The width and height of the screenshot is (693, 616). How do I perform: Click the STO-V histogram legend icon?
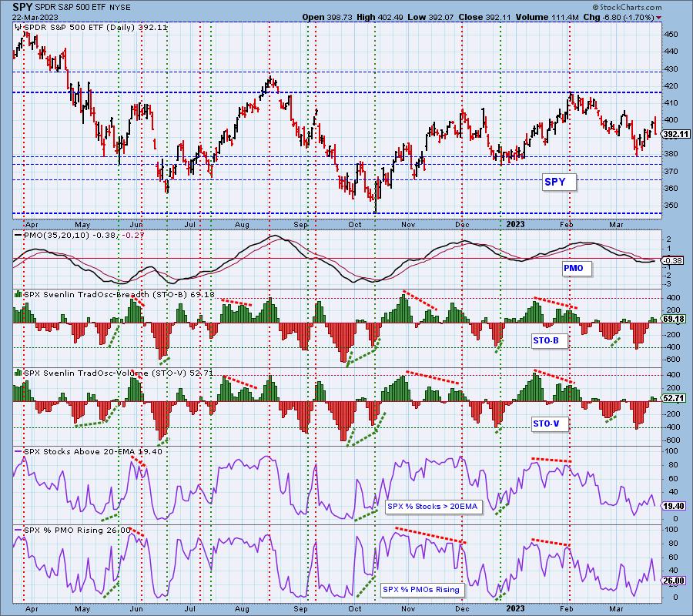coord(18,373)
